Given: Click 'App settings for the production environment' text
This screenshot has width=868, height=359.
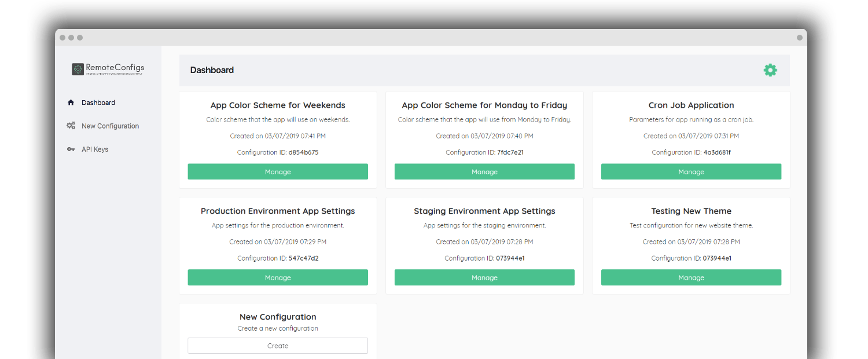Looking at the screenshot, I should click(278, 225).
